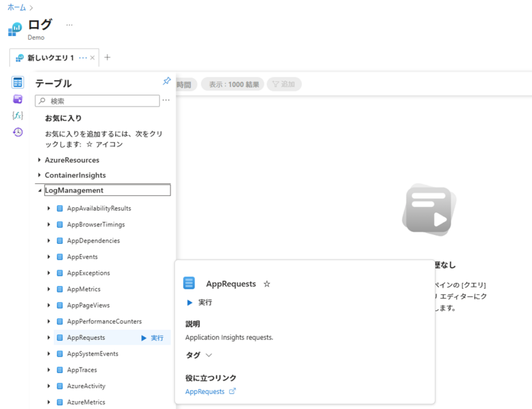Click the ellipsis next to the search box
This screenshot has height=409, width=532.
tap(166, 101)
